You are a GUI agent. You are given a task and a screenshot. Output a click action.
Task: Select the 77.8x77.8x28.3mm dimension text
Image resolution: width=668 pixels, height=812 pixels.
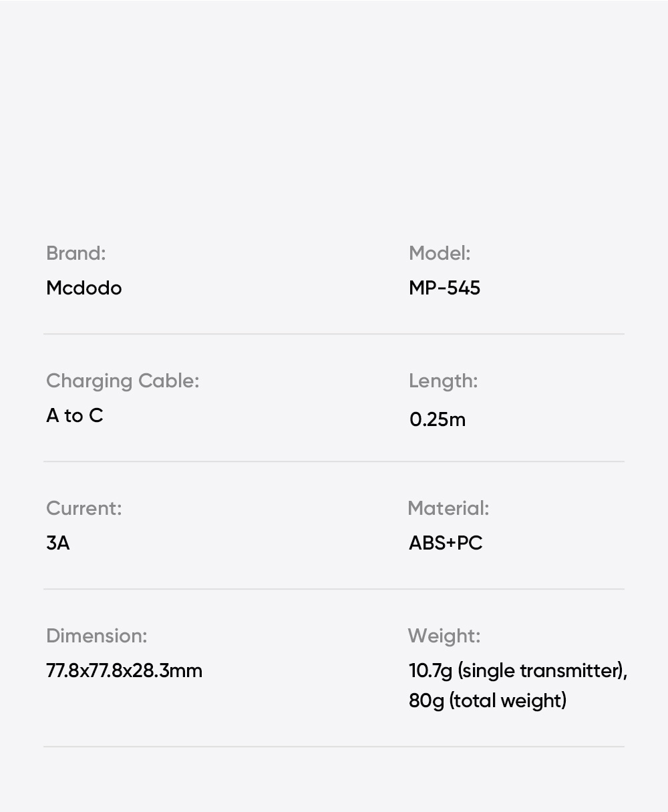click(124, 671)
